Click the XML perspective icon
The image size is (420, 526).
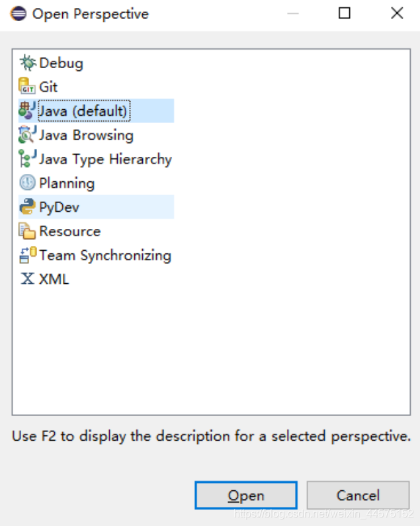click(x=27, y=279)
